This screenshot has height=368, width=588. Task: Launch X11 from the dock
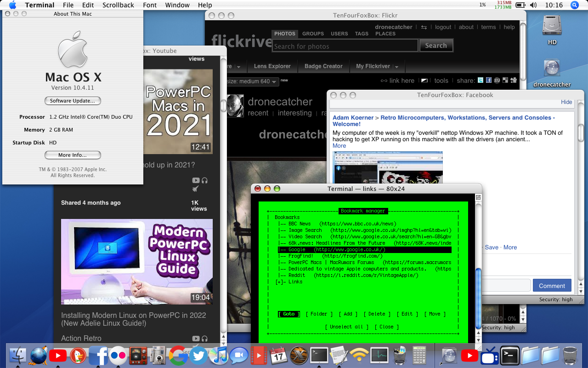(x=299, y=356)
